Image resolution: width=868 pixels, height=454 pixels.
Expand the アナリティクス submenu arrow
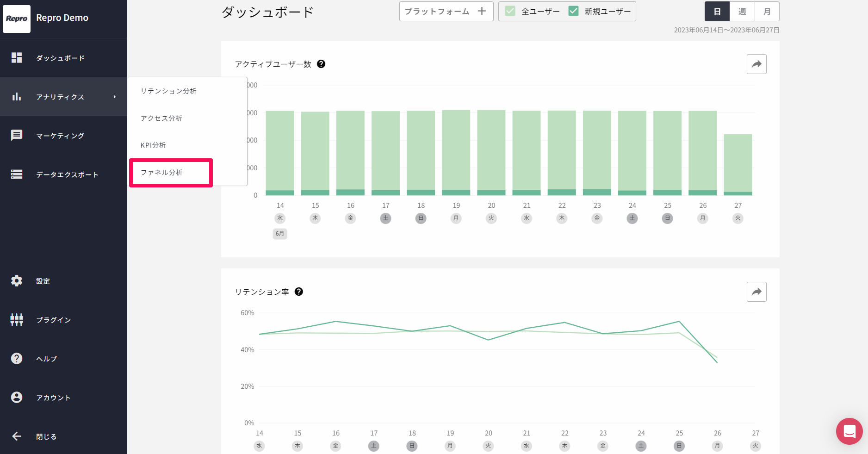click(x=114, y=97)
